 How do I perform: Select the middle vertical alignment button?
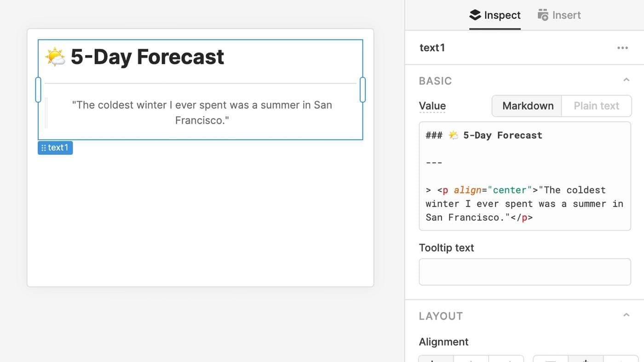[x=585, y=358]
